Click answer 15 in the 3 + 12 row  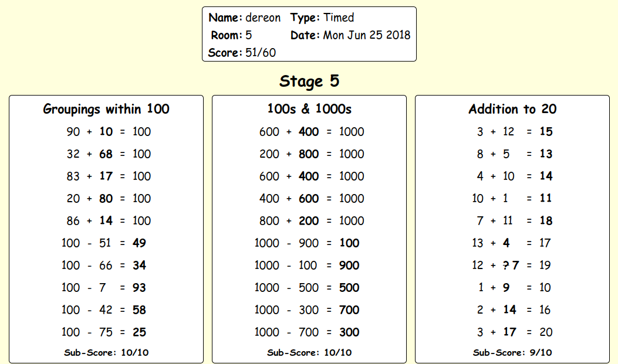(x=546, y=131)
